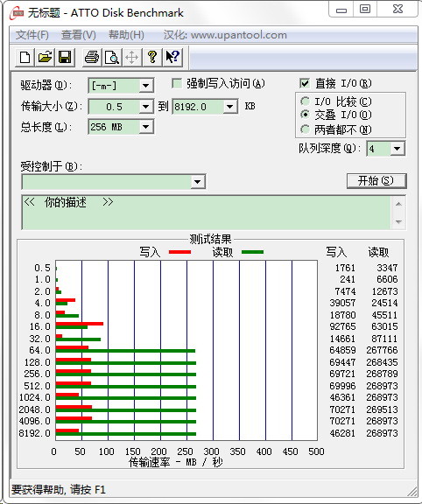The height and width of the screenshot is (504, 422).
Task: Print results using the printer icon
Action: coord(92,58)
